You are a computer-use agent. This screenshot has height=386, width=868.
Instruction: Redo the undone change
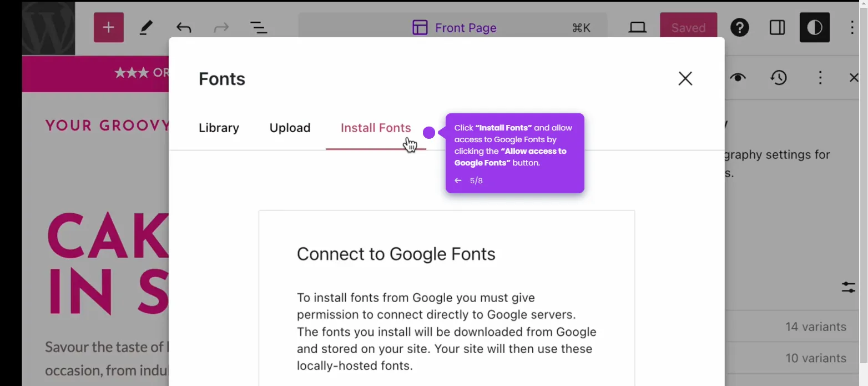point(221,28)
